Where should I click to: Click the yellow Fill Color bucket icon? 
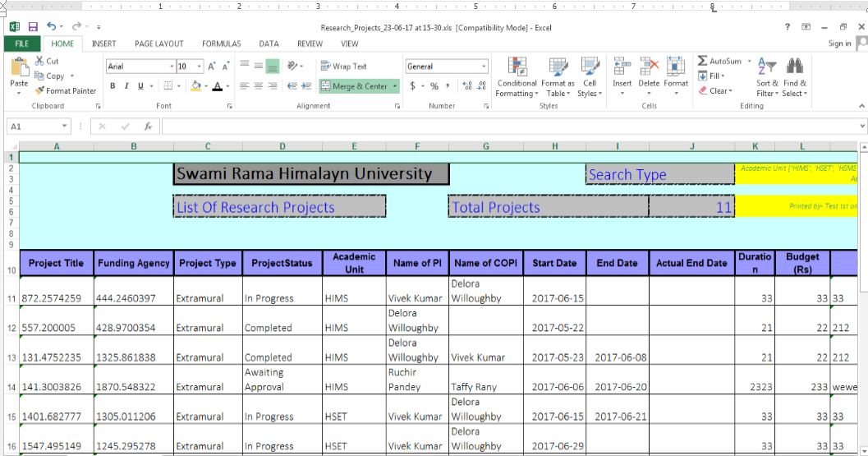195,86
